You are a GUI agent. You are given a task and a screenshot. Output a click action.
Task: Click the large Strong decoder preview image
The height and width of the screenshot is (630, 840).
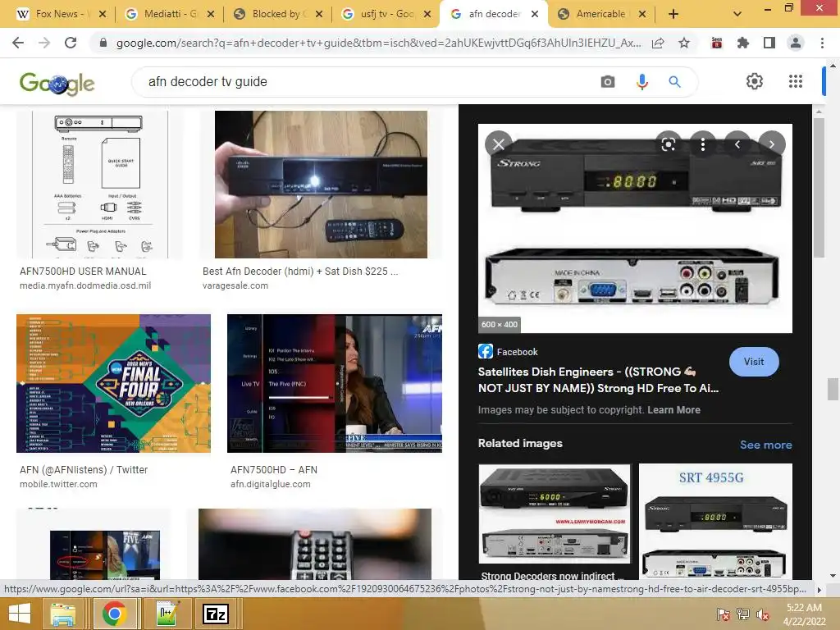635,228
